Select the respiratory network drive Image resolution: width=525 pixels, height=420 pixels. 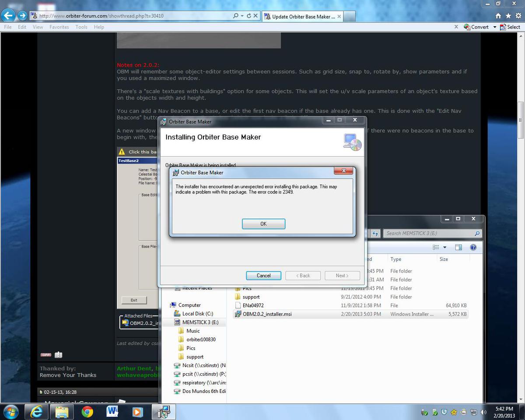point(199,383)
